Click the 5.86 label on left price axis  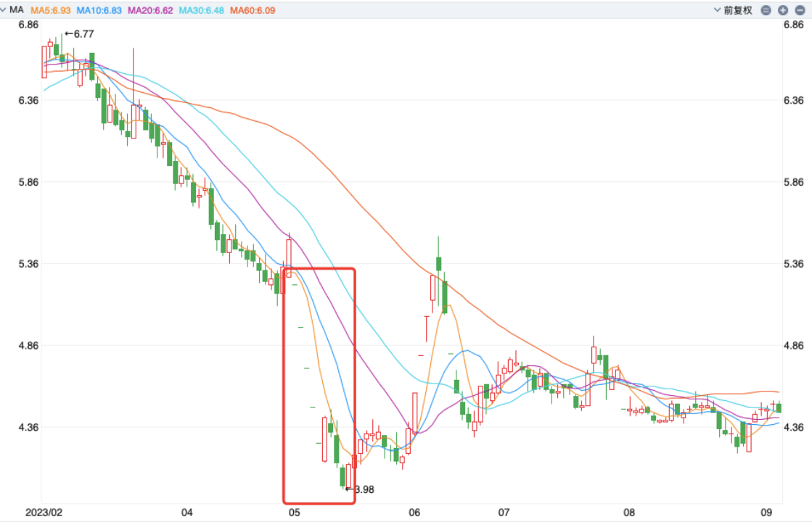point(28,182)
